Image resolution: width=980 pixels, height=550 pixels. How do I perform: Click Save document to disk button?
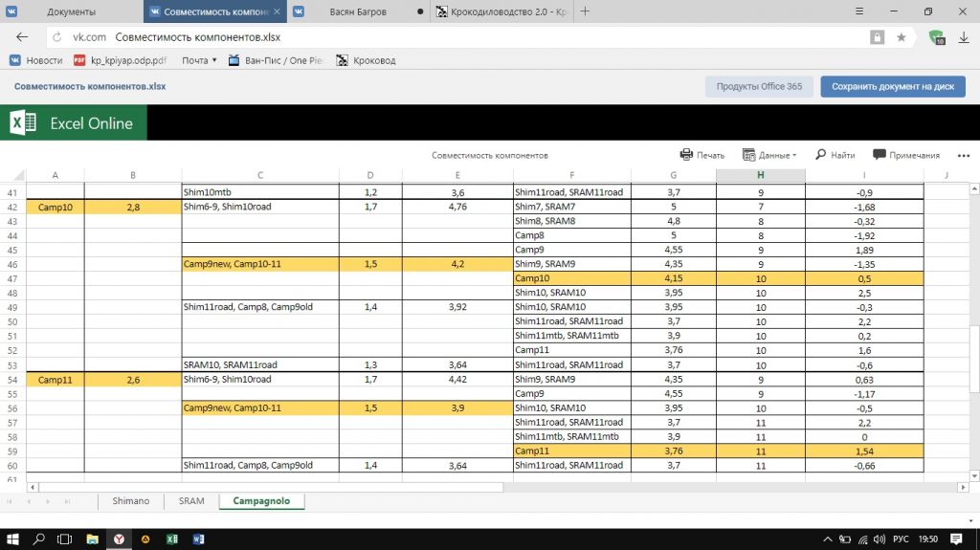(x=892, y=86)
